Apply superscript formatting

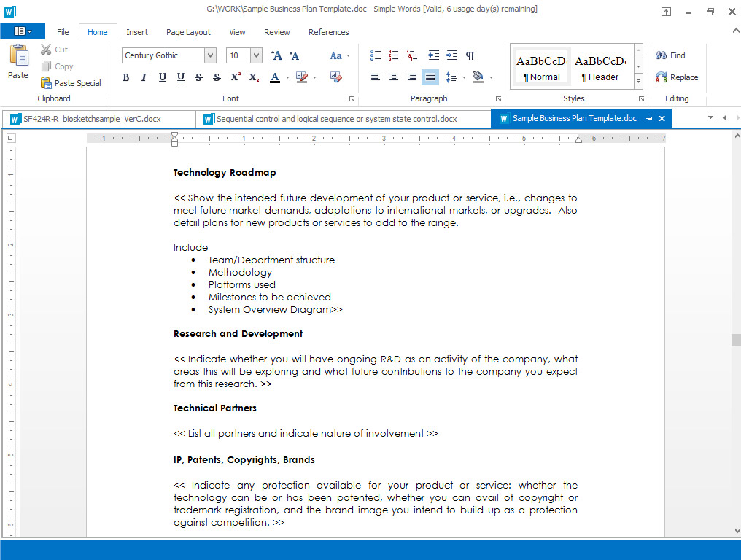click(x=236, y=77)
